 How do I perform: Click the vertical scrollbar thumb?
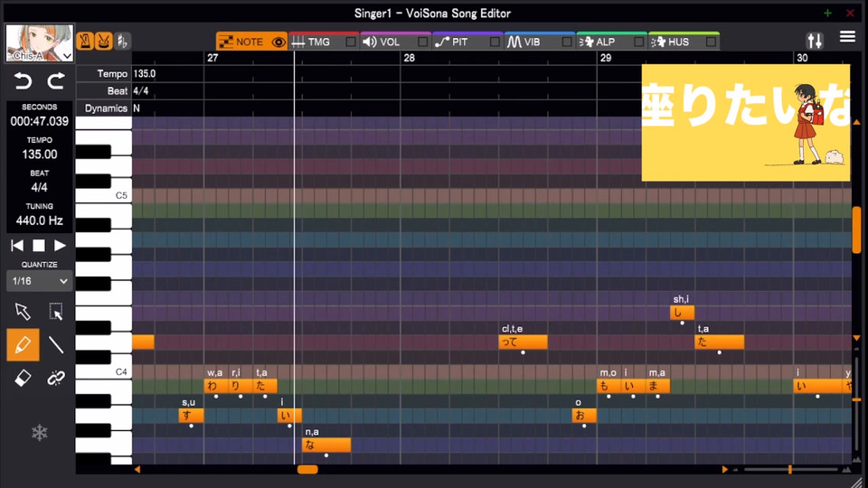tap(856, 230)
